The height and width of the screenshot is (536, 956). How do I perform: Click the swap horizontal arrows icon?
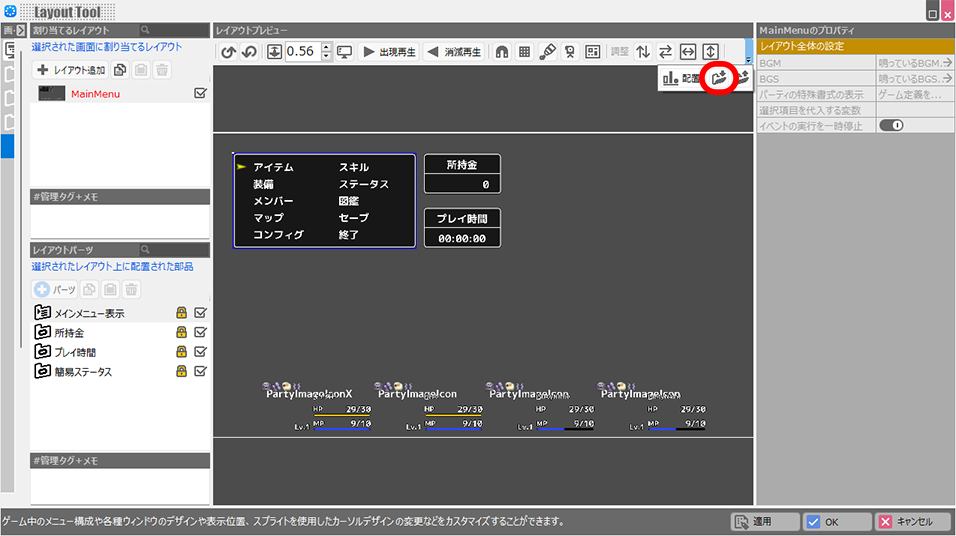665,51
